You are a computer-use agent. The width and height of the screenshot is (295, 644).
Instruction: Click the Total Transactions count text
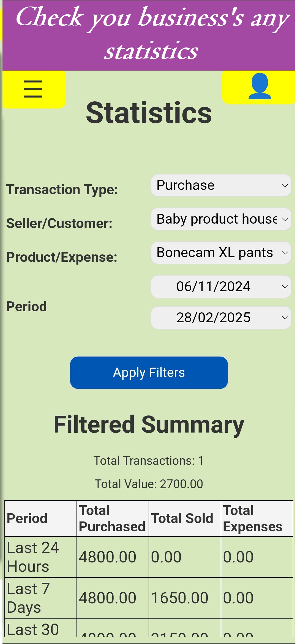pyautogui.click(x=149, y=461)
